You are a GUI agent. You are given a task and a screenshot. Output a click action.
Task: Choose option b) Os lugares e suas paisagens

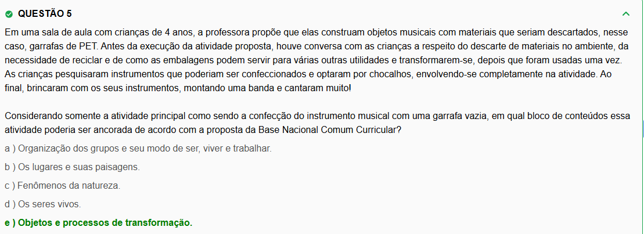tap(72, 167)
